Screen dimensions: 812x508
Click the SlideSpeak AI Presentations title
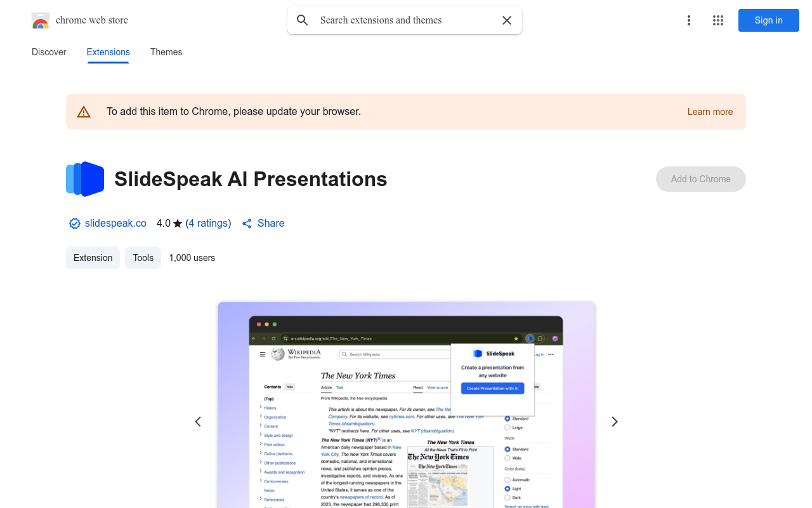pos(251,179)
